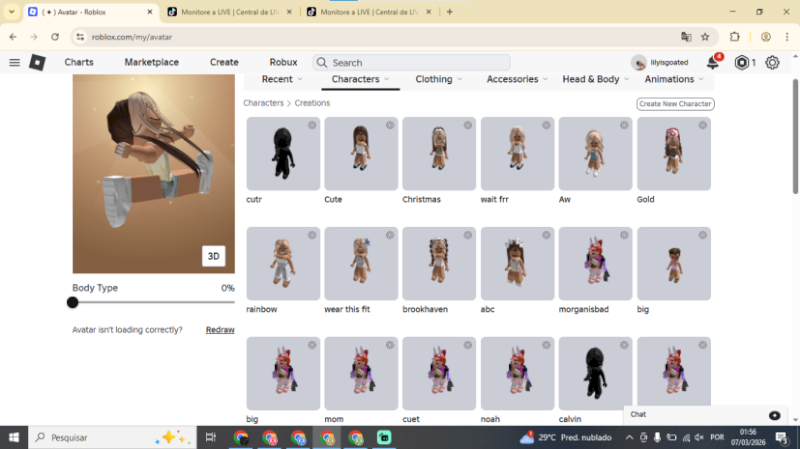Image resolution: width=800 pixels, height=449 pixels.
Task: Expand the Clothing dropdown
Action: [439, 79]
